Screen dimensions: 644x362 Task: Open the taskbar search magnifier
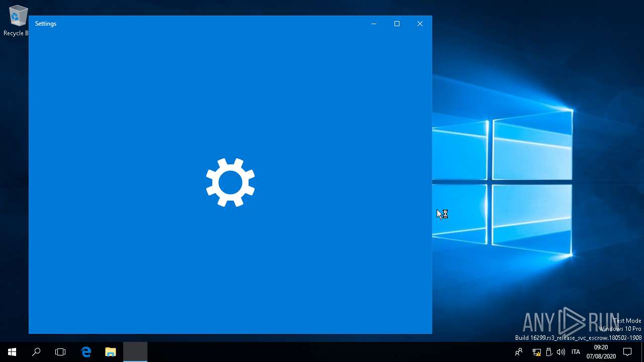point(36,352)
